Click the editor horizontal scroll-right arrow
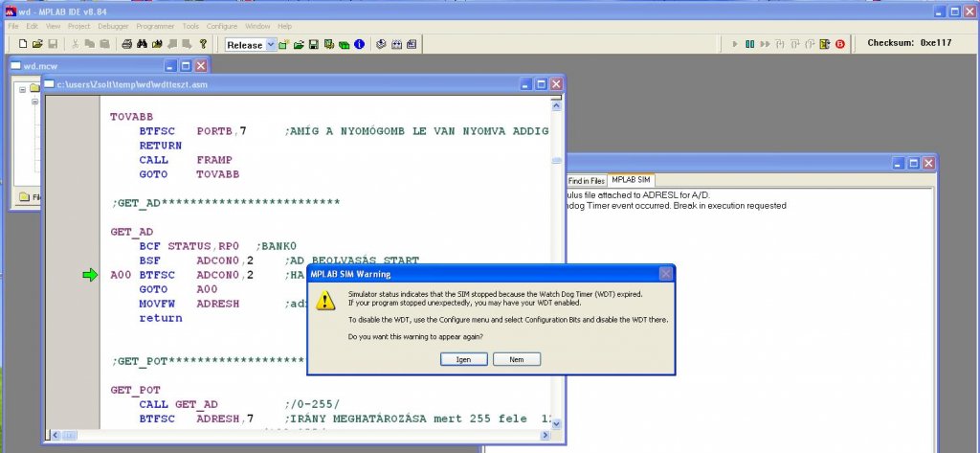 point(545,435)
